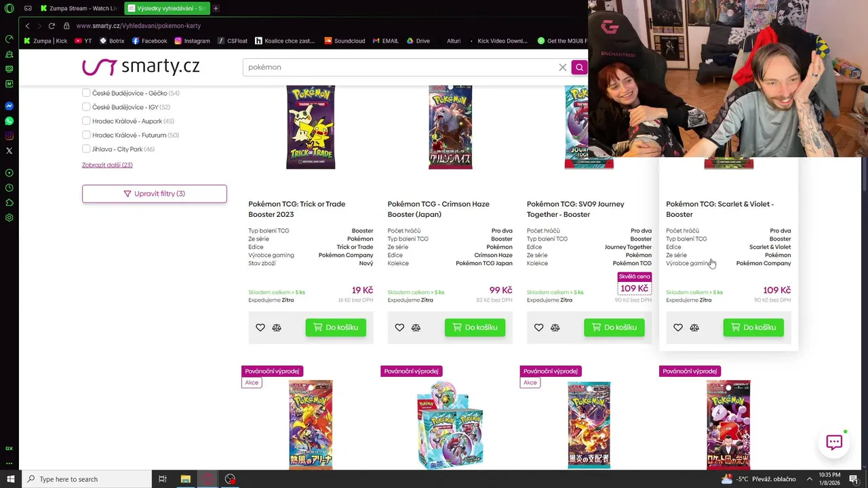Check České Budějovice - Géčko store filter
Screen dimensions: 868x488
tap(86, 93)
